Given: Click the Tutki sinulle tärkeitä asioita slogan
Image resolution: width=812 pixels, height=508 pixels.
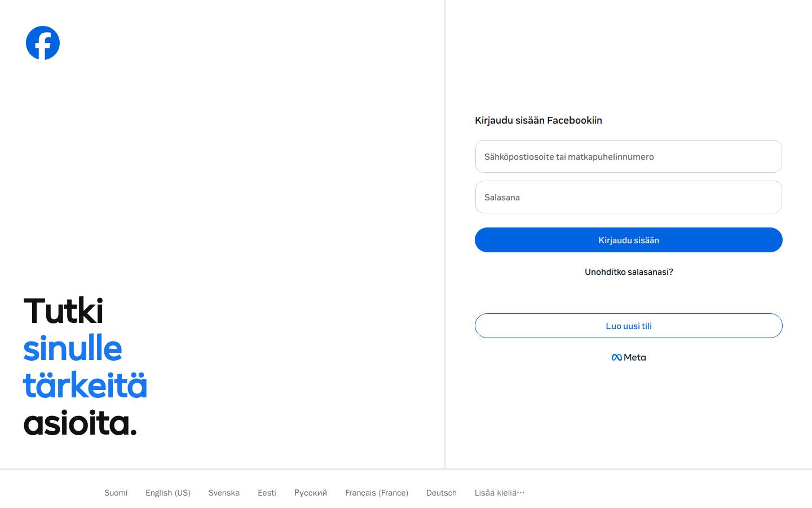Looking at the screenshot, I should pyautogui.click(x=85, y=367).
